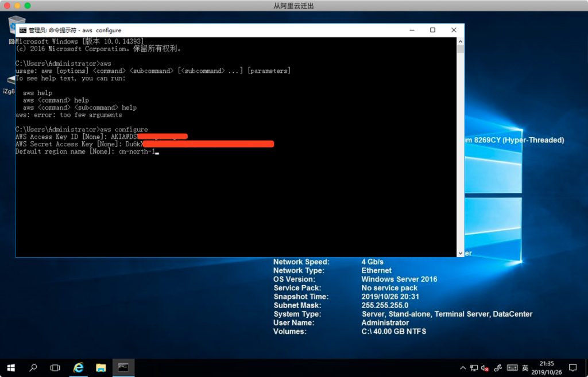Open File Explorer from the taskbar
The width and height of the screenshot is (588, 377).
100,367
